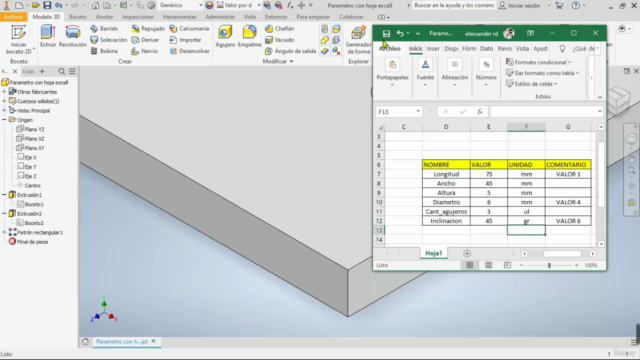Collapse the Origen folder node

[4, 120]
